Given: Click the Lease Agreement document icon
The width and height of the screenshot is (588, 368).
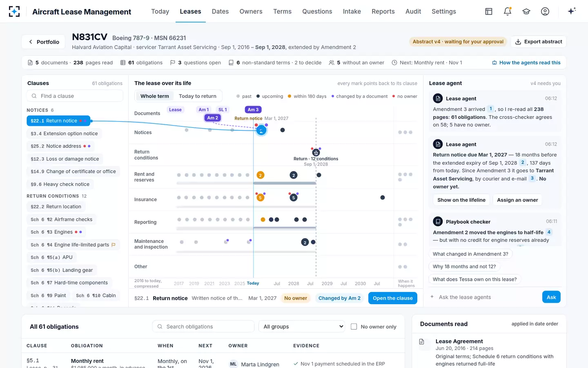Looking at the screenshot, I should (422, 341).
